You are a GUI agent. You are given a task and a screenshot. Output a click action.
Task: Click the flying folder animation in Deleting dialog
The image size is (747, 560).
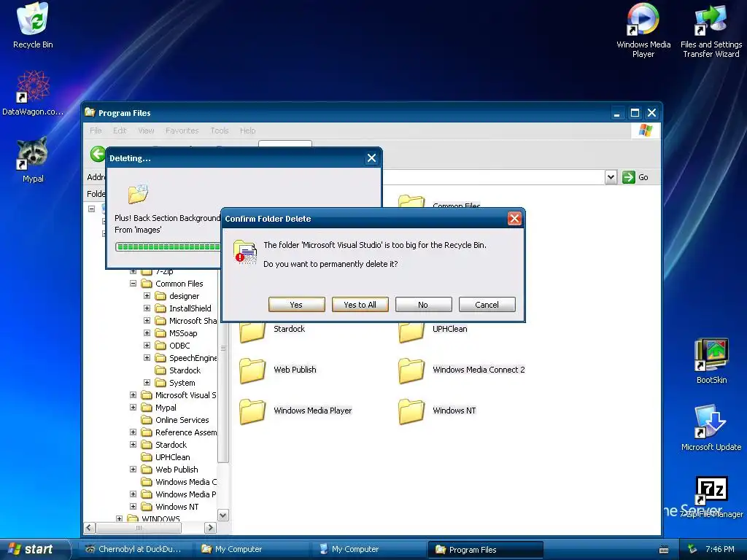(x=138, y=194)
